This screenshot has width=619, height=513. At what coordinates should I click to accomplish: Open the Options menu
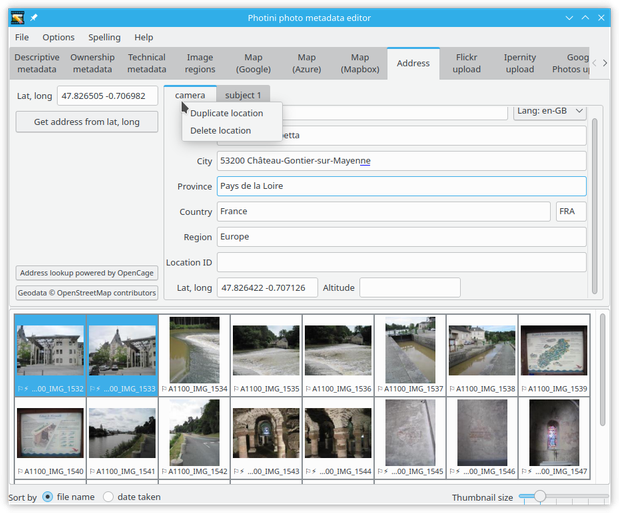[x=58, y=37]
